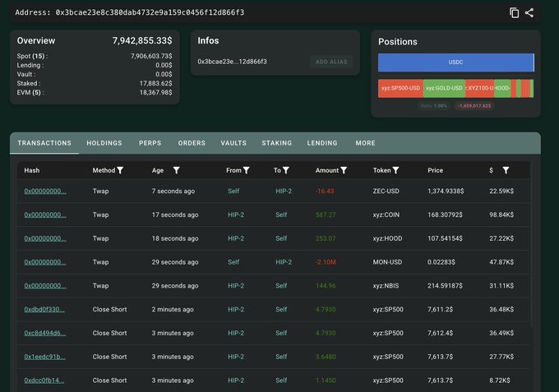559x392 pixels.
Task: Go to the Vaults tab
Action: (x=233, y=143)
